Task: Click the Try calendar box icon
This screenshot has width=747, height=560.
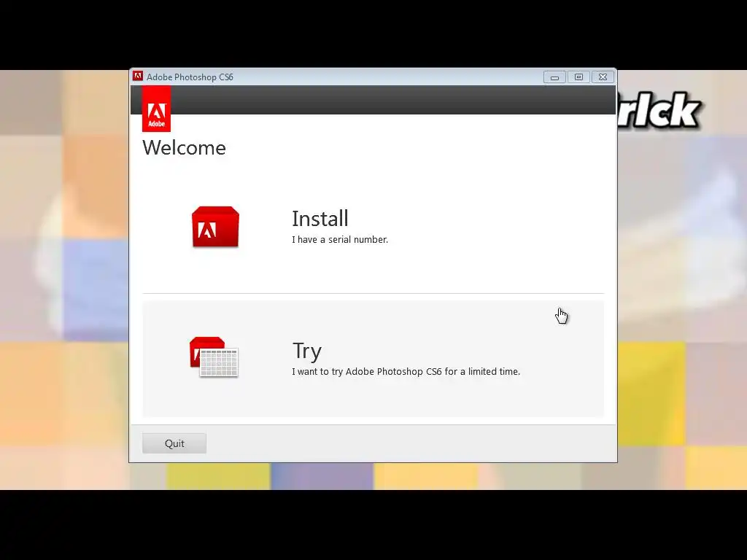Action: (214, 357)
